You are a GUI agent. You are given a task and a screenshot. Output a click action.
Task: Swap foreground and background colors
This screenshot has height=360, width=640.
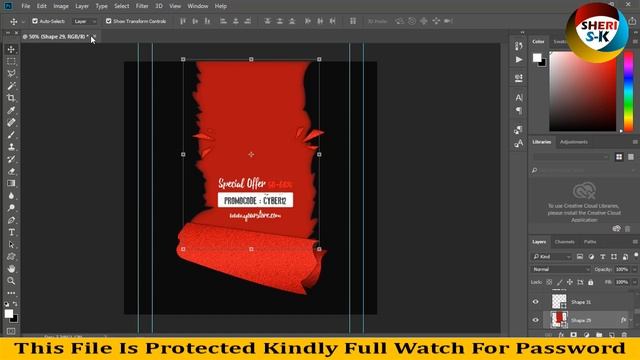15,304
